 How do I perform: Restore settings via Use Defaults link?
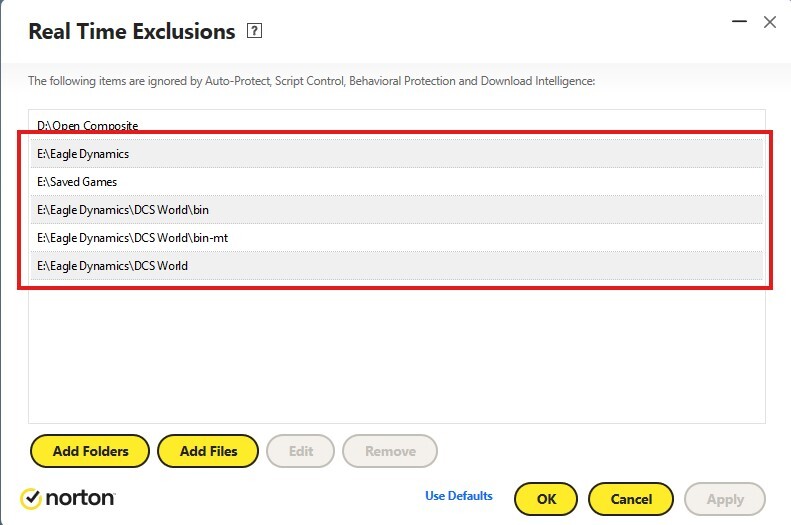pyautogui.click(x=459, y=496)
